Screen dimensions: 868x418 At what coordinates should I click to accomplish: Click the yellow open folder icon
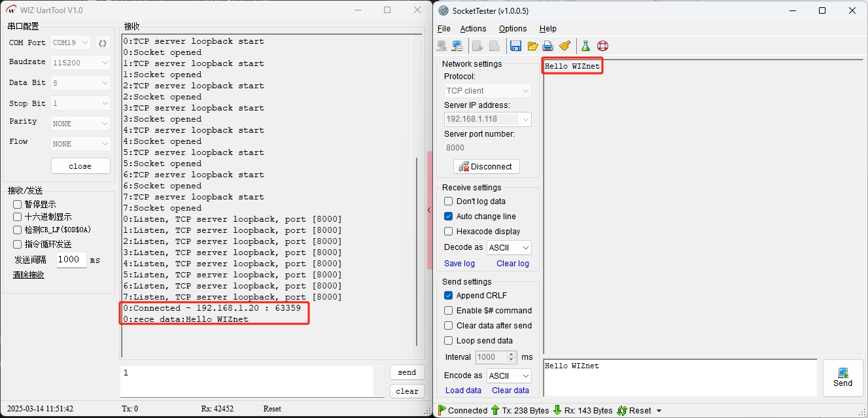click(x=532, y=46)
